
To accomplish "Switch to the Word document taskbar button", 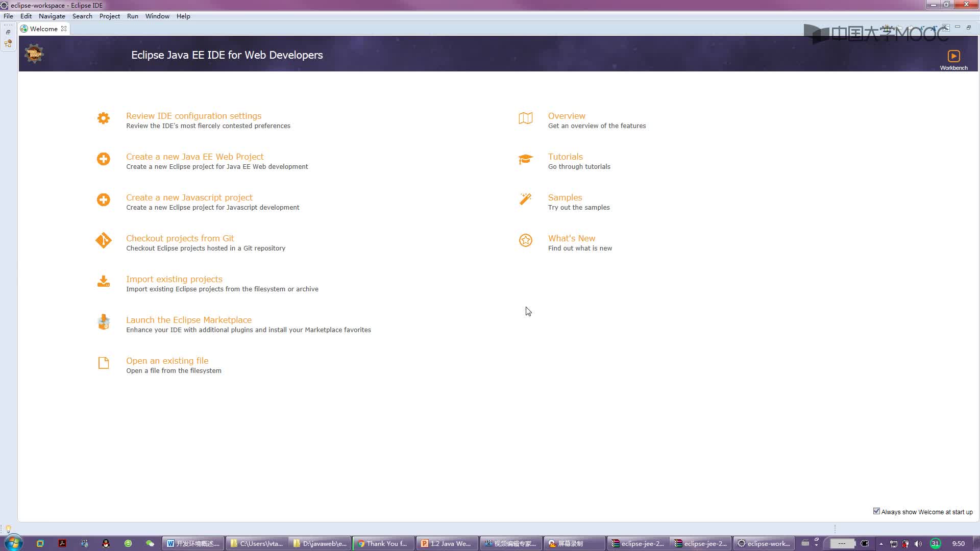I will [x=194, y=543].
